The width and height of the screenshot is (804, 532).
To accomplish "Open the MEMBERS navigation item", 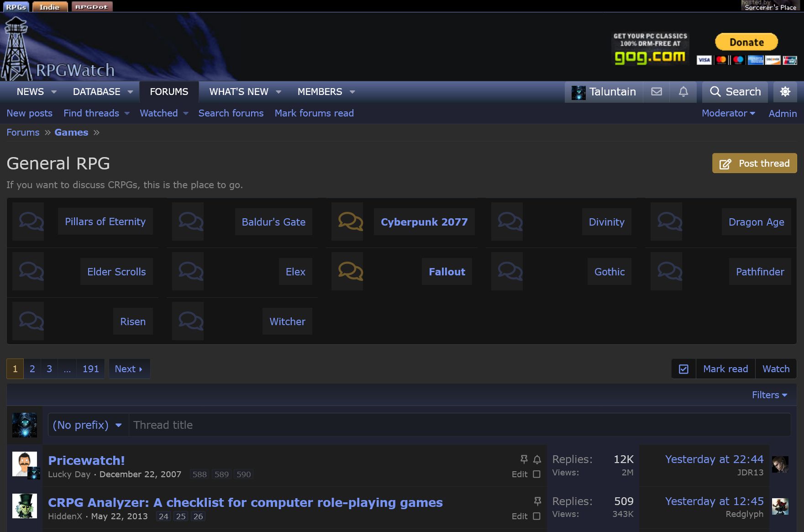I will point(320,92).
